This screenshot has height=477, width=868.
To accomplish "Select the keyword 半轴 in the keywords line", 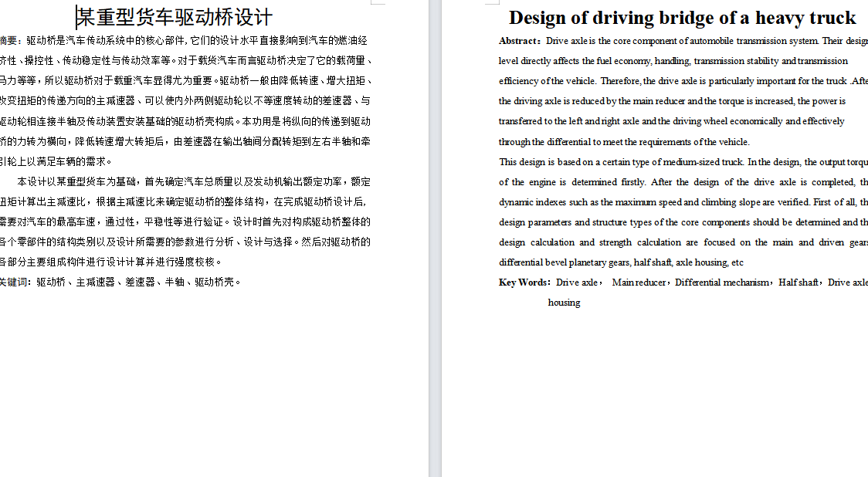I will coord(174,282).
